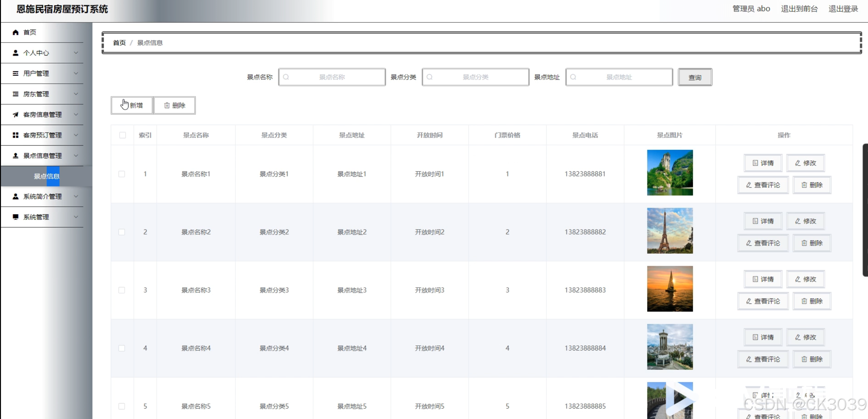Click the Eiffel Tower thumbnail image
This screenshot has width=868, height=419.
[669, 231]
